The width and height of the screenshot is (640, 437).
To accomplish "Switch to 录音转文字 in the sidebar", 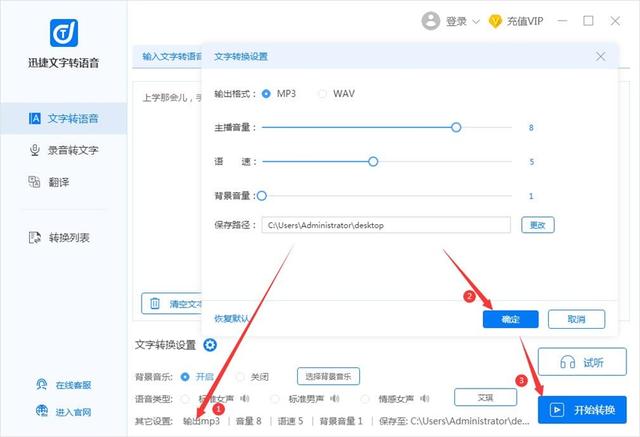I will point(64,150).
